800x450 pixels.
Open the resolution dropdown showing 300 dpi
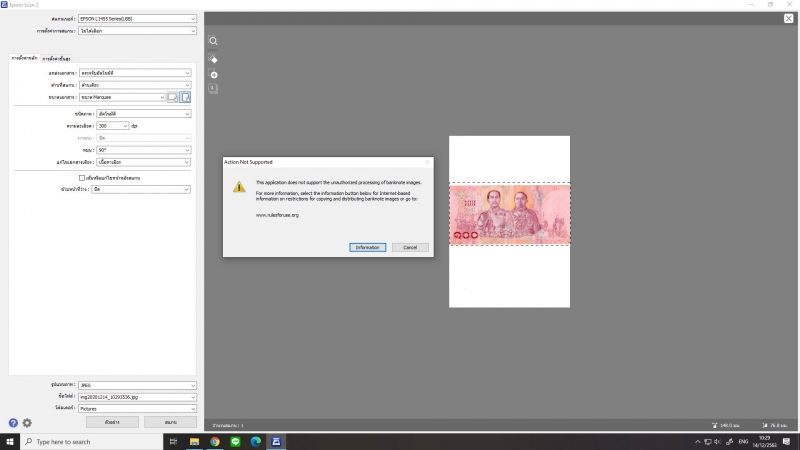pyautogui.click(x=113, y=126)
